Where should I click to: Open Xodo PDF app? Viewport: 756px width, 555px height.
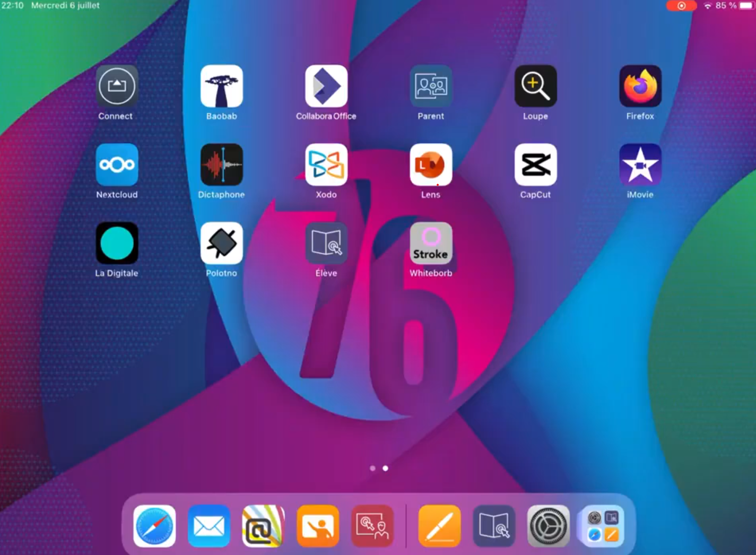[326, 165]
